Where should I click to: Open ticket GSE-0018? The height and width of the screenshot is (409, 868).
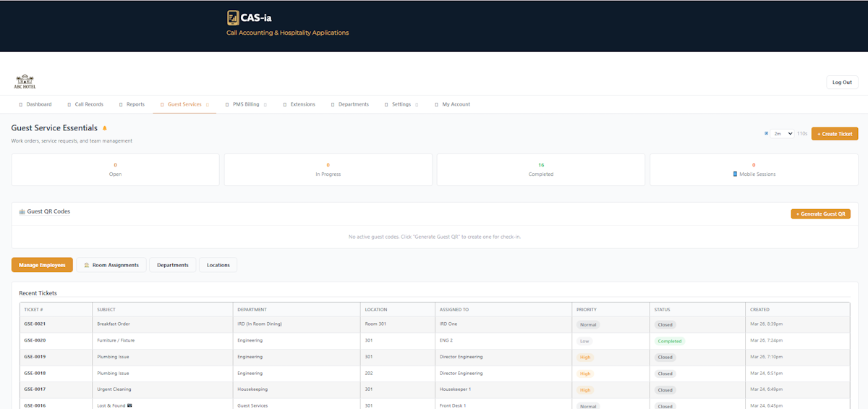point(35,374)
